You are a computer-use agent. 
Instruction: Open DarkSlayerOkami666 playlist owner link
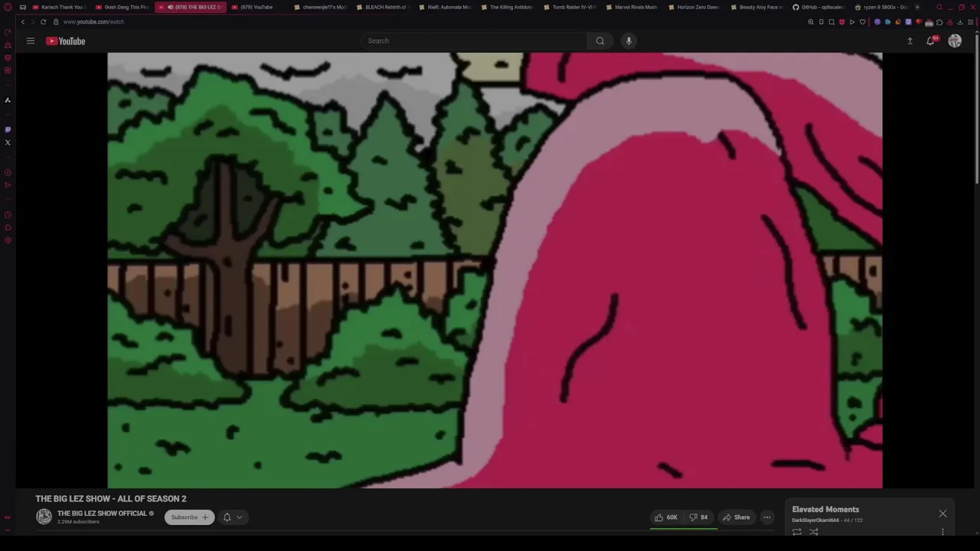[x=815, y=520]
